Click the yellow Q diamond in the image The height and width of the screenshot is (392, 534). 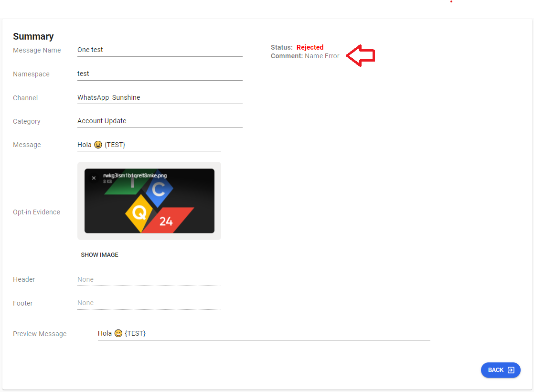(x=139, y=213)
